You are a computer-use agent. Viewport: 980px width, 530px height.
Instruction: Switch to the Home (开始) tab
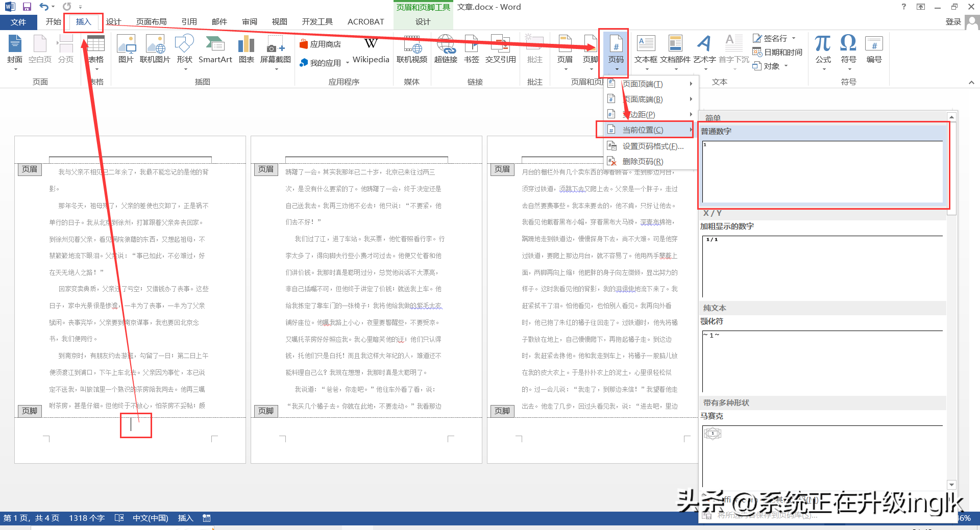coord(53,21)
